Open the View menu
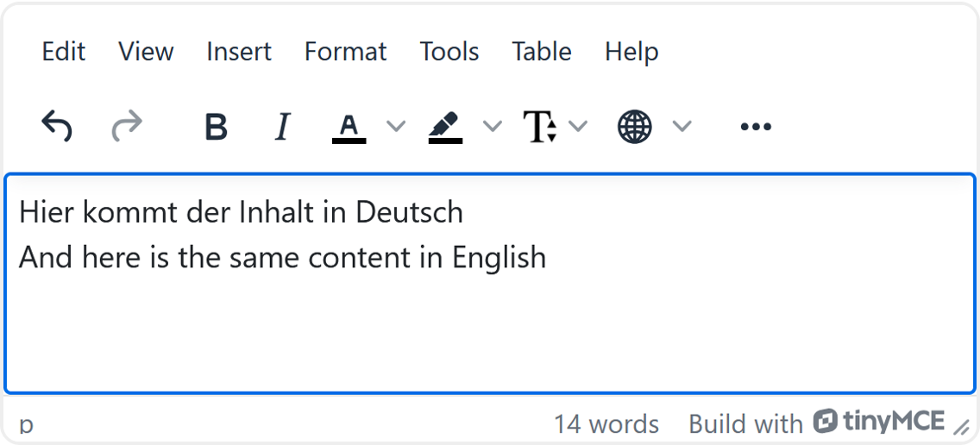Image resolution: width=980 pixels, height=445 pixels. [147, 51]
